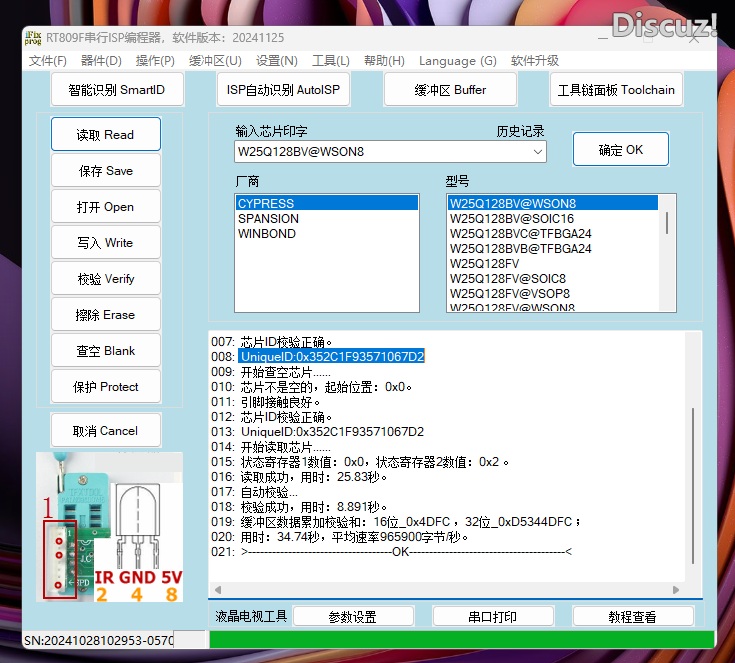Click the programmer wiring diagram thumbnail

[x=109, y=527]
